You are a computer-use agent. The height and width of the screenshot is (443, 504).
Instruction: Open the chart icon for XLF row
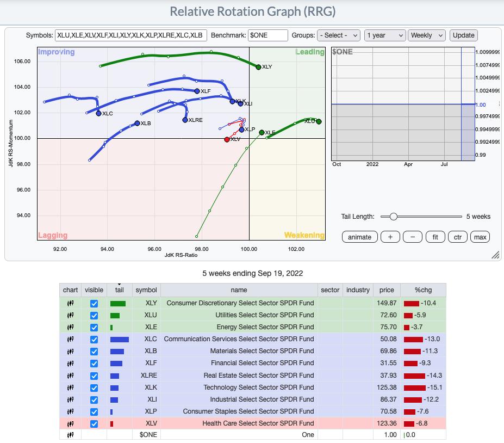[x=70, y=363]
